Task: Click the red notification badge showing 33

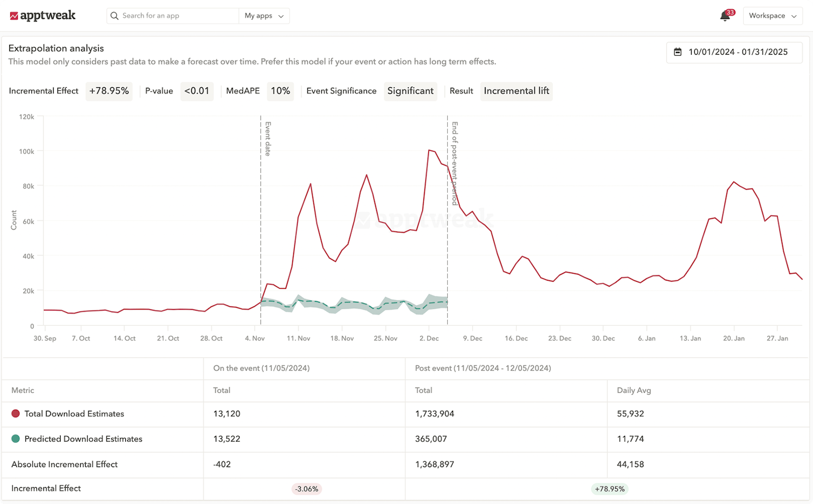Action: [x=730, y=11]
